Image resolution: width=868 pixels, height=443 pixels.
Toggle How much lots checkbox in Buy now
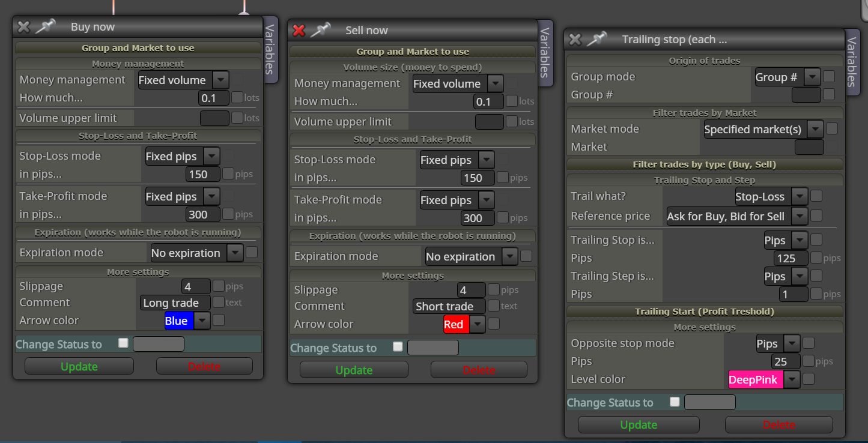[237, 97]
